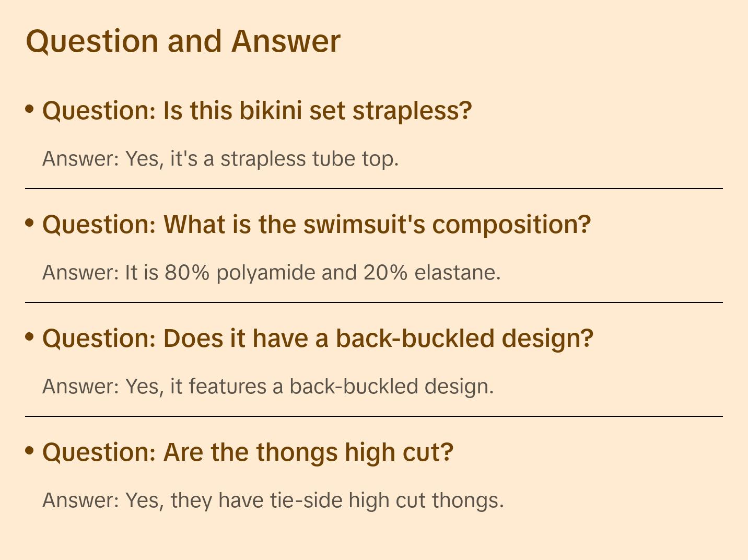Click the divider below the back-buckled design answer
The height and width of the screenshot is (560, 748).
tap(373, 416)
